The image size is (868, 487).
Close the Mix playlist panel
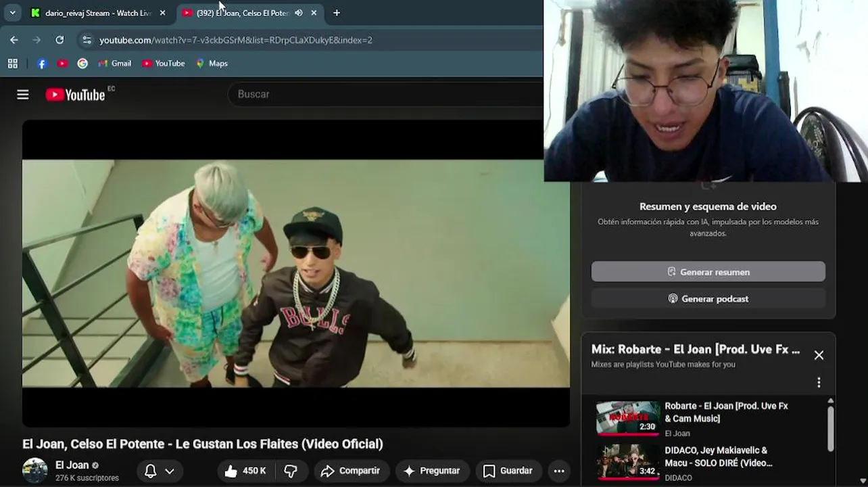click(x=819, y=355)
